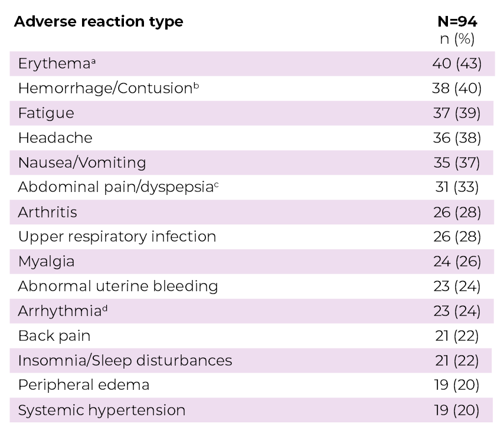Click the Abdominal pain/dyspepsia label
Screen dimensions: 504x433
tap(114, 188)
